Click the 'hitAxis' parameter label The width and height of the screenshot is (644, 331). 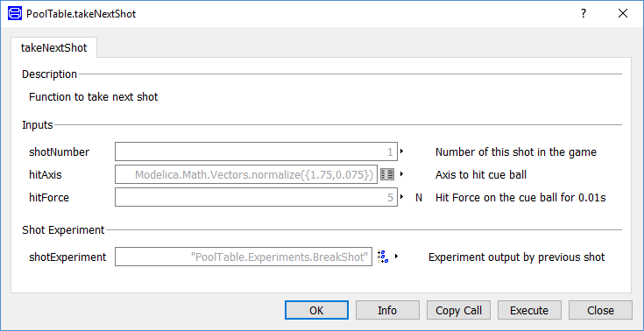click(x=46, y=175)
